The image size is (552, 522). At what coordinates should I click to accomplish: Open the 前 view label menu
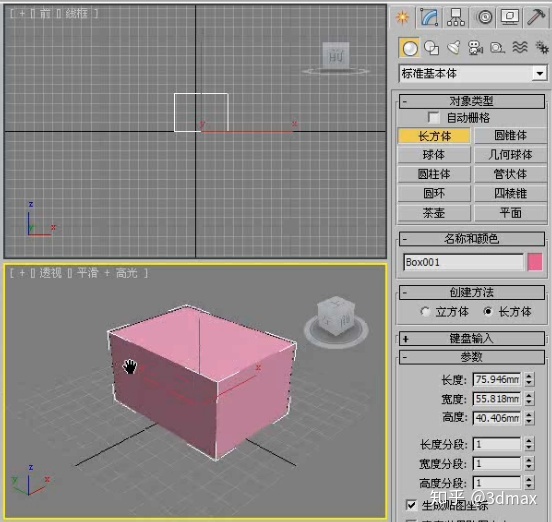coord(45,13)
